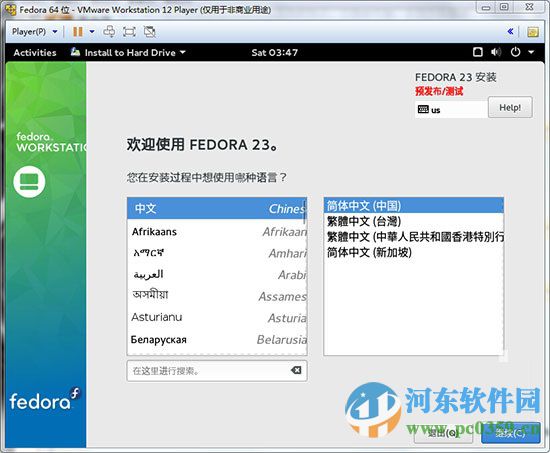550x453 pixels.
Task: Click the power icon in top bar
Action: pyautogui.click(x=515, y=52)
